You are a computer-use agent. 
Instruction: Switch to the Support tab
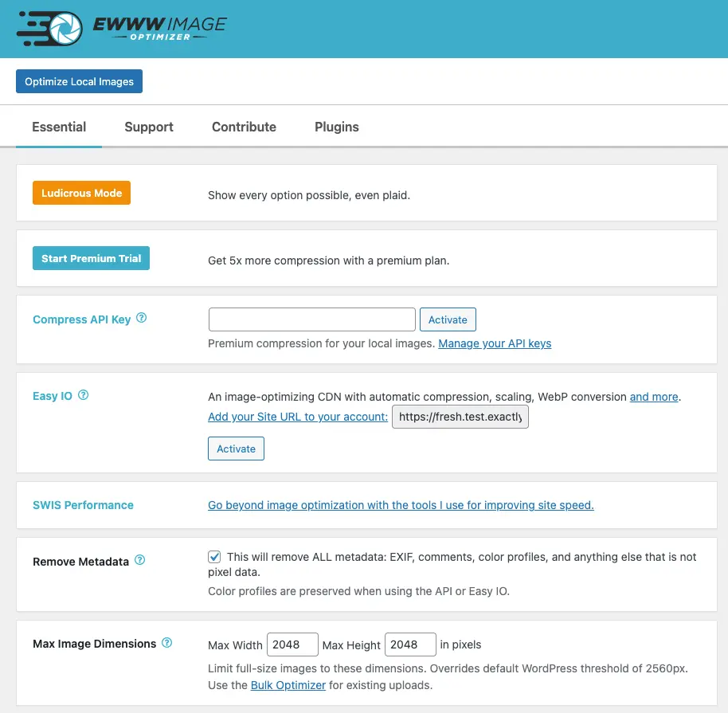coord(149,127)
